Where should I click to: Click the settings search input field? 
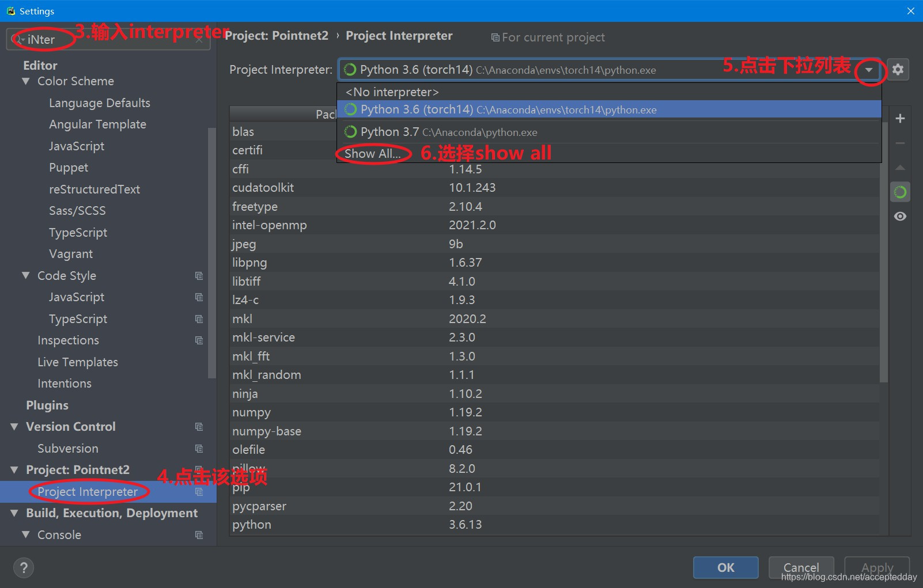[108, 40]
